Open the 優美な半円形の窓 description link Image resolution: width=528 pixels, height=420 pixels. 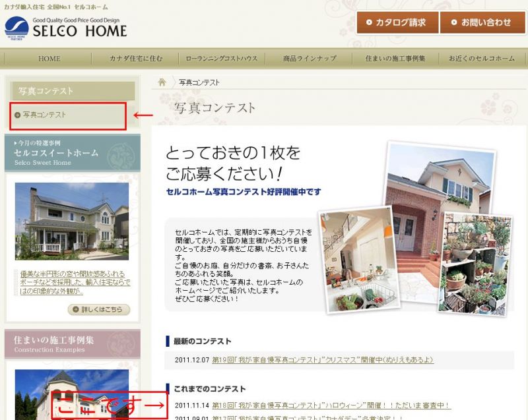point(75,282)
